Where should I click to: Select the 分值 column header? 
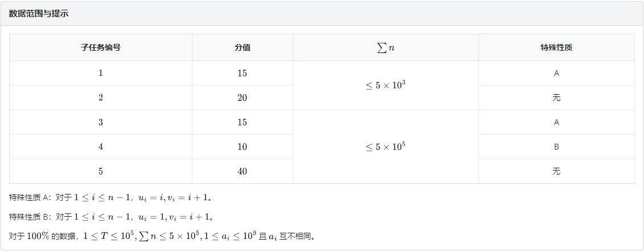pos(243,47)
